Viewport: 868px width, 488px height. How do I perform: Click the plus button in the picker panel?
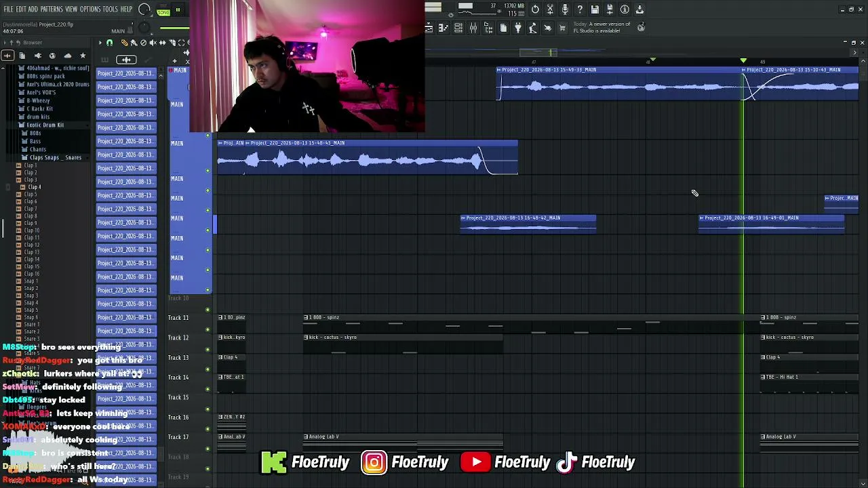pos(174,60)
